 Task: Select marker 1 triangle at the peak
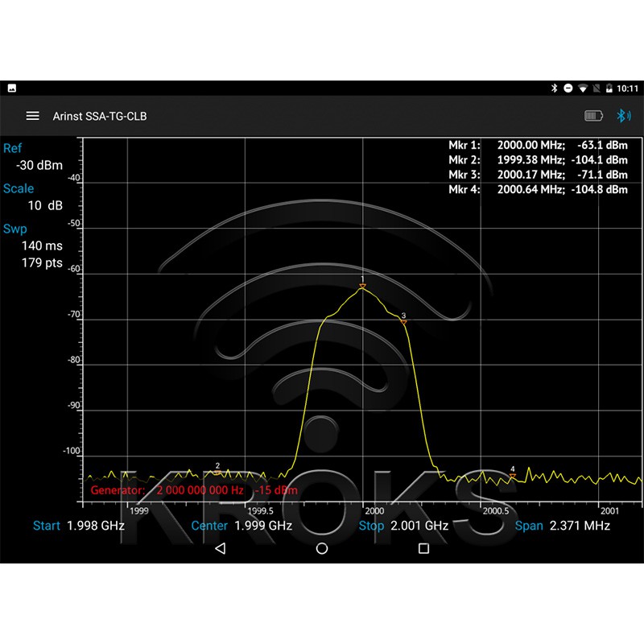click(x=362, y=286)
